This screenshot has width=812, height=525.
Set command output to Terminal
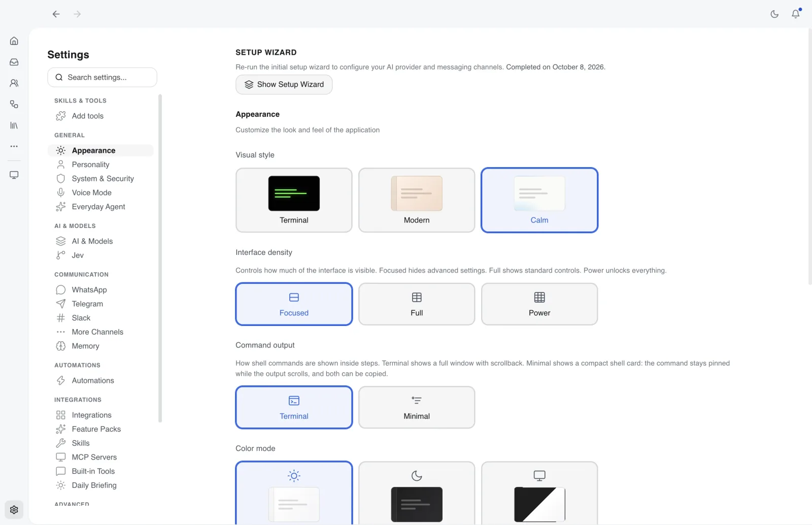tap(294, 407)
